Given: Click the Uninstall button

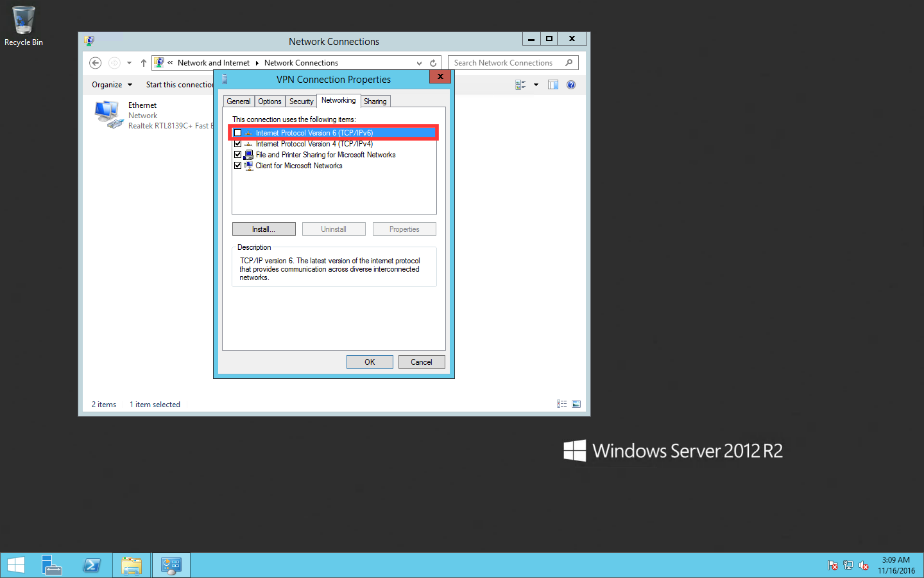Looking at the screenshot, I should pos(334,229).
